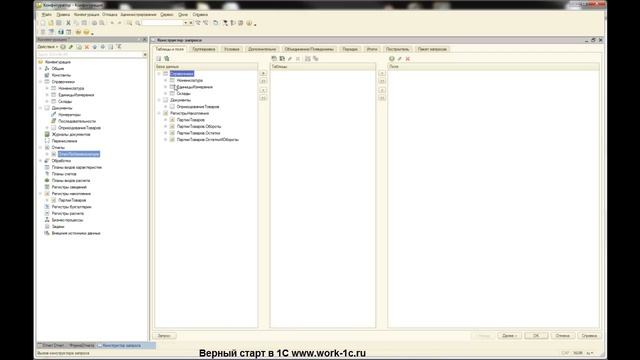Click the Отмена button
Viewport: 640px width, 360px height.
(563, 336)
